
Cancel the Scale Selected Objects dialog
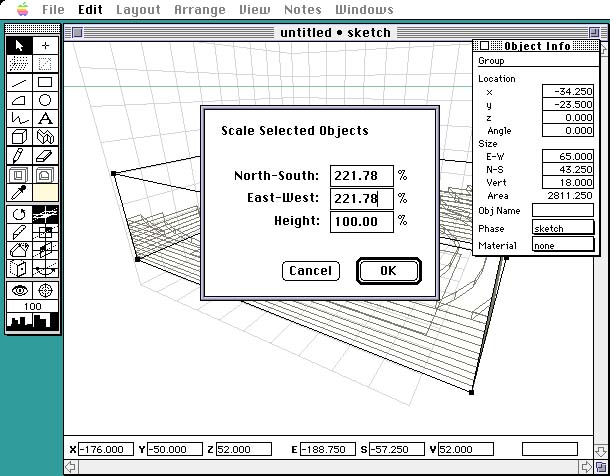point(309,271)
